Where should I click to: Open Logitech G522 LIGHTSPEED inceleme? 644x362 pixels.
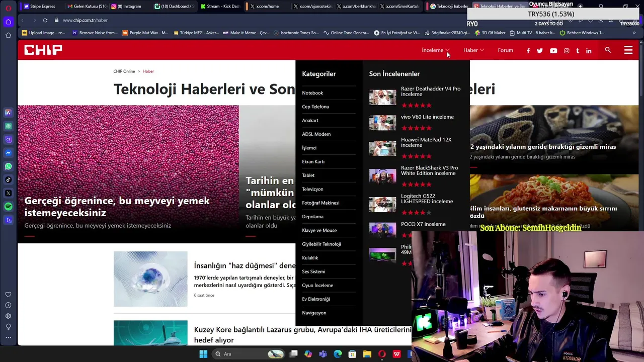click(x=427, y=199)
